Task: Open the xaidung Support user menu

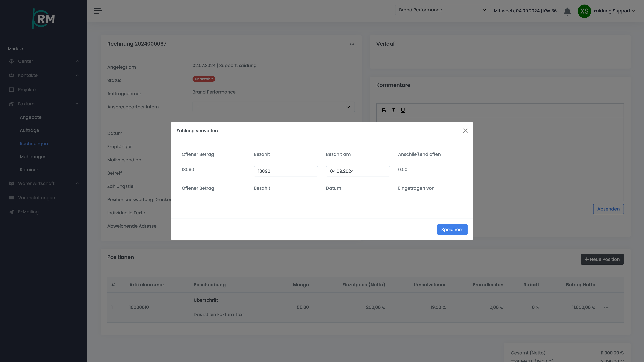Action: 614,11
